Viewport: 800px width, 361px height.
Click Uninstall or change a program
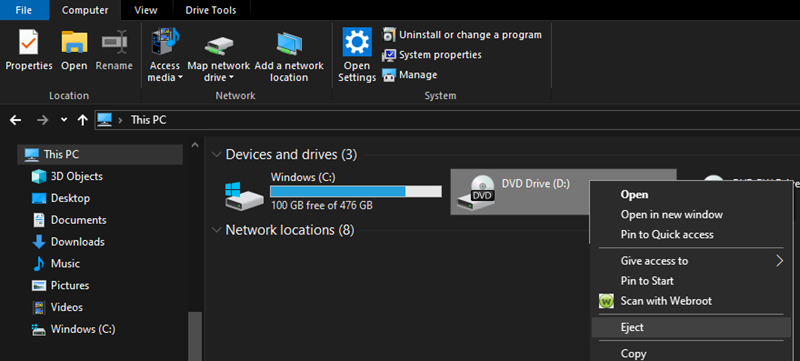pos(462,35)
